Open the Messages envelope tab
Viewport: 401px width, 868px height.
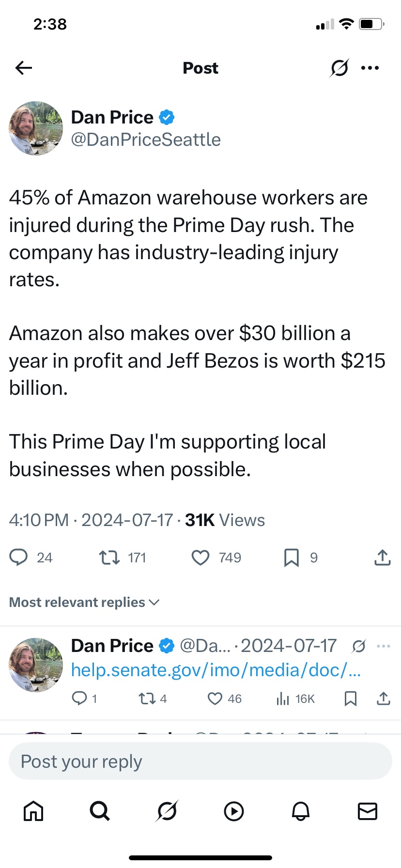(x=367, y=811)
